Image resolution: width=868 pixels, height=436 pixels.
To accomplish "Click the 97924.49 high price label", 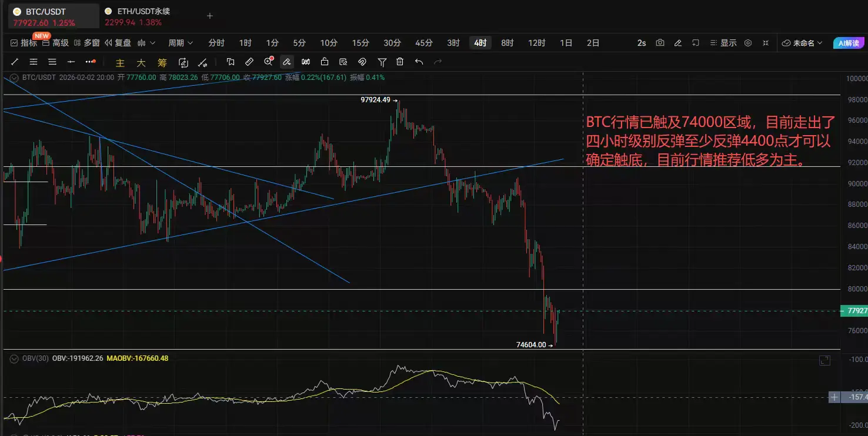I will click(376, 100).
